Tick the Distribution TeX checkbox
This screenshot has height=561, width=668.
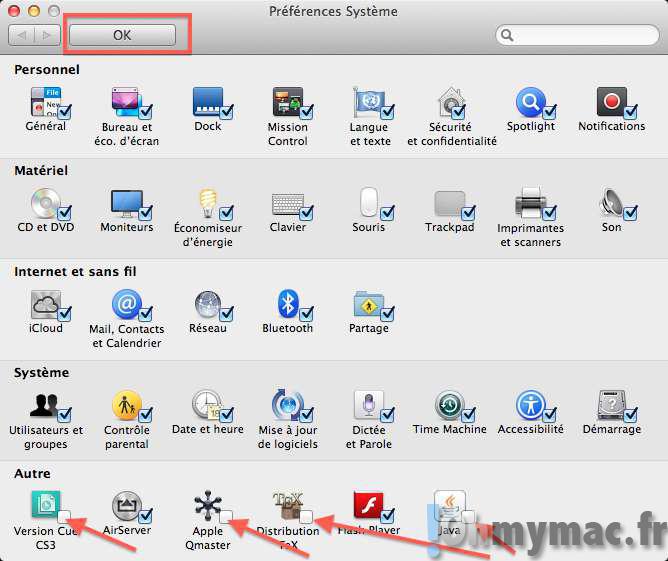click(308, 516)
